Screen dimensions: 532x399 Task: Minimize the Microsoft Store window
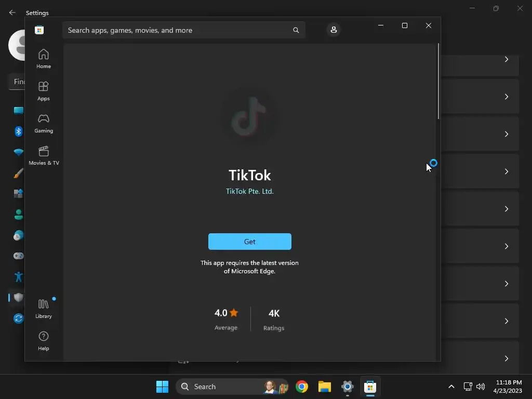[x=381, y=25]
